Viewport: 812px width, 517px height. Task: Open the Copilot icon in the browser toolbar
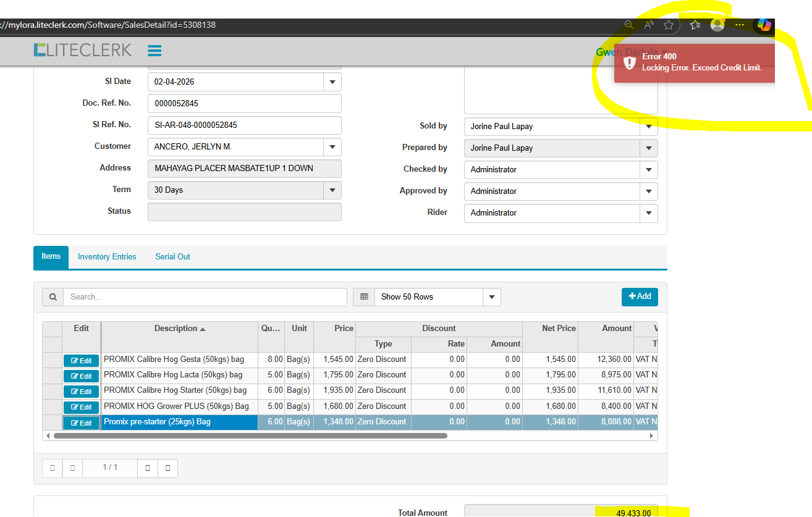pos(764,25)
